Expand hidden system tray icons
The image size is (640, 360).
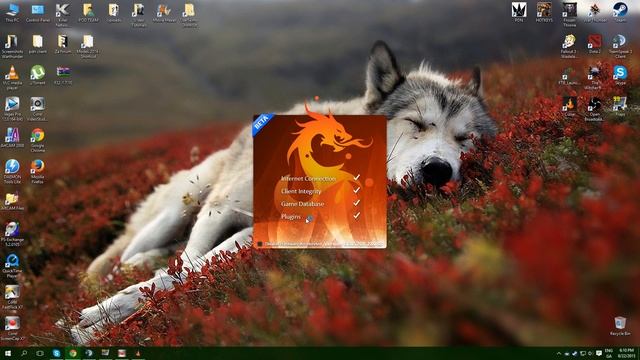coord(559,353)
